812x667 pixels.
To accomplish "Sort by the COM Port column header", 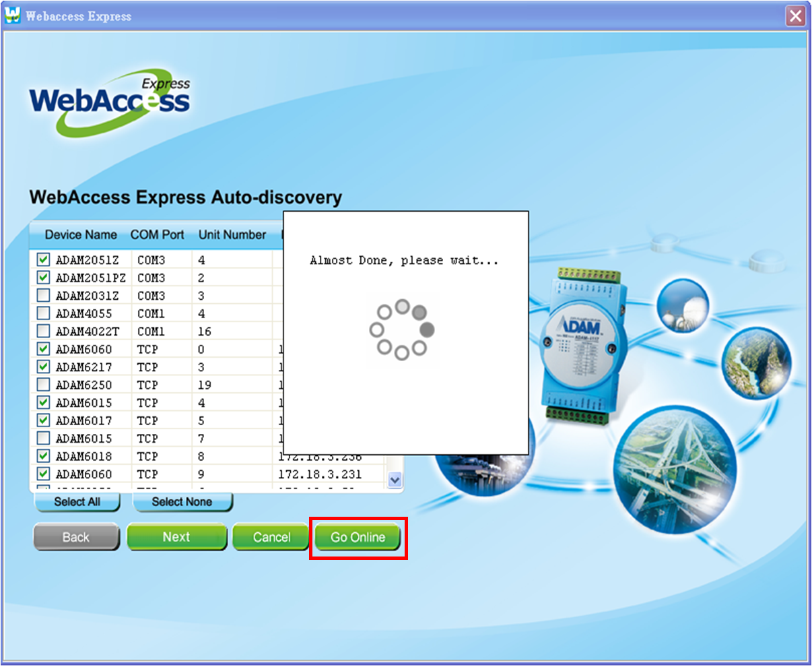I will [158, 235].
